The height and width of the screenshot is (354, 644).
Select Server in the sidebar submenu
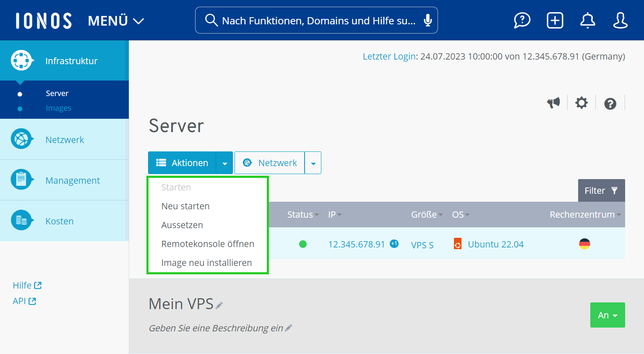click(x=57, y=93)
